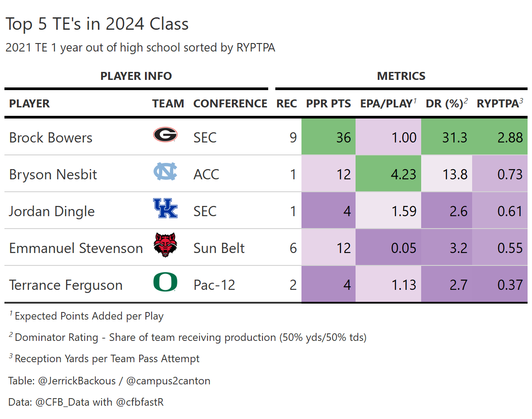The width and height of the screenshot is (532, 419).
Task: Click the Dominator Rating footnote text
Action: coord(191,337)
